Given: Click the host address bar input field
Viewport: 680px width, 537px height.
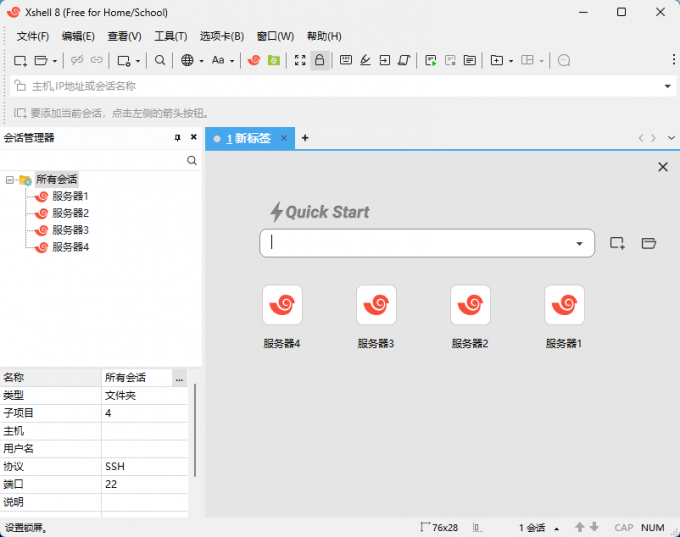Looking at the screenshot, I should [x=343, y=86].
